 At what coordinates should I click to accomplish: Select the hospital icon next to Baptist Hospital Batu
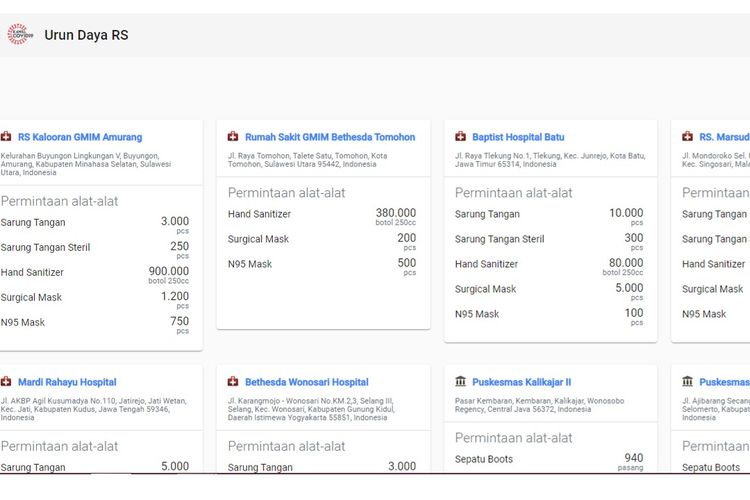(x=460, y=137)
